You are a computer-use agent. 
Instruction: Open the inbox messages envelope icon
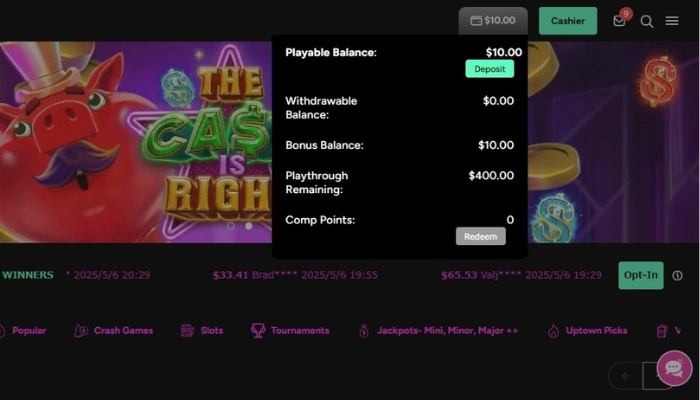620,21
